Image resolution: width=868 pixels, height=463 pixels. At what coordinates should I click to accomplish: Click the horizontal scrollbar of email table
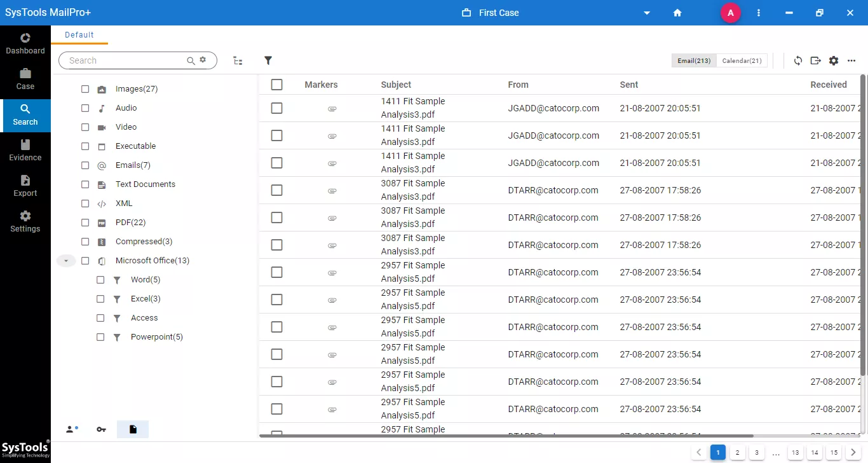[x=506, y=436]
